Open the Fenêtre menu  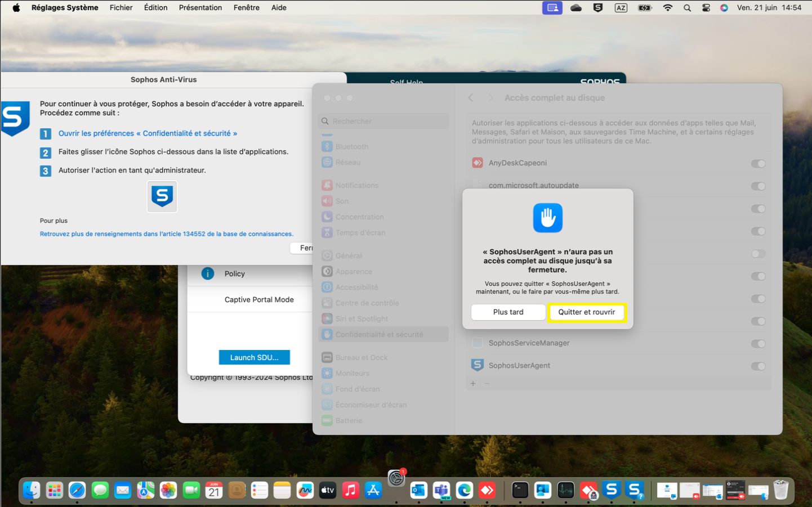point(247,8)
